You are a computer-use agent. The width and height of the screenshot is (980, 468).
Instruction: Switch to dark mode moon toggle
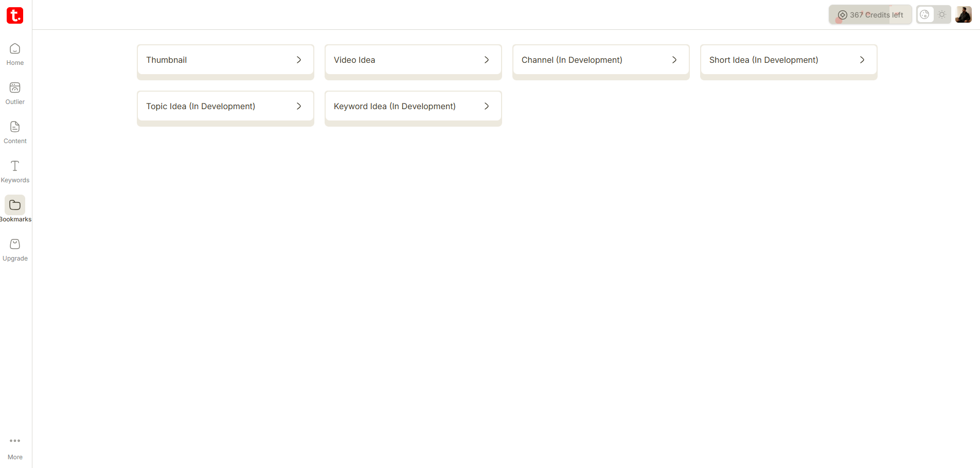pos(925,15)
